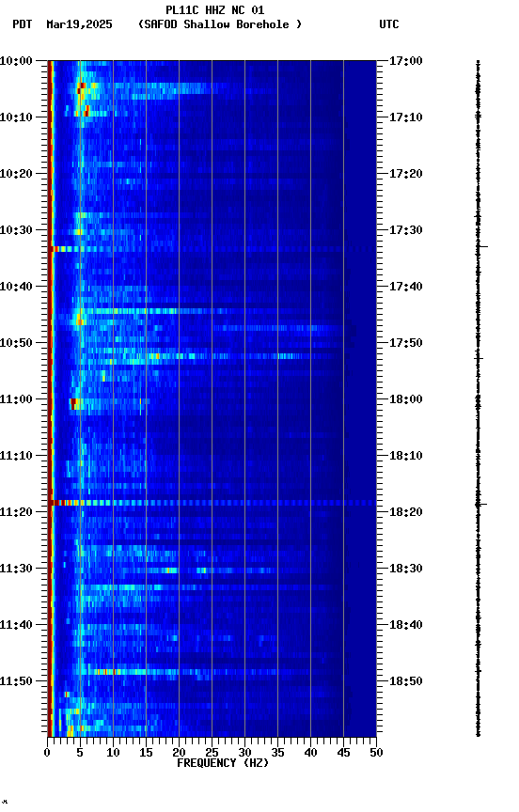Click the broadband horizontal streak just before 18:20 UTC
Viewport: 519px width, 812px height.
tap(212, 503)
